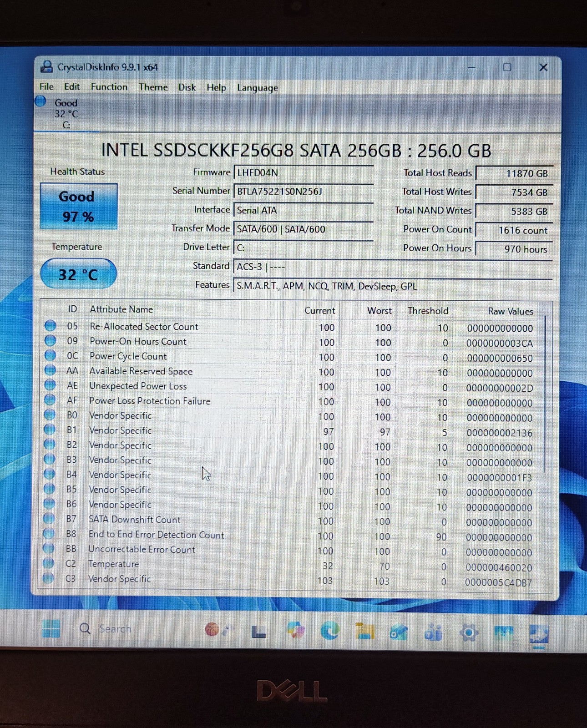Click status orb for Power Loss Protection Failure
This screenshot has width=587, height=728.
click(50, 400)
